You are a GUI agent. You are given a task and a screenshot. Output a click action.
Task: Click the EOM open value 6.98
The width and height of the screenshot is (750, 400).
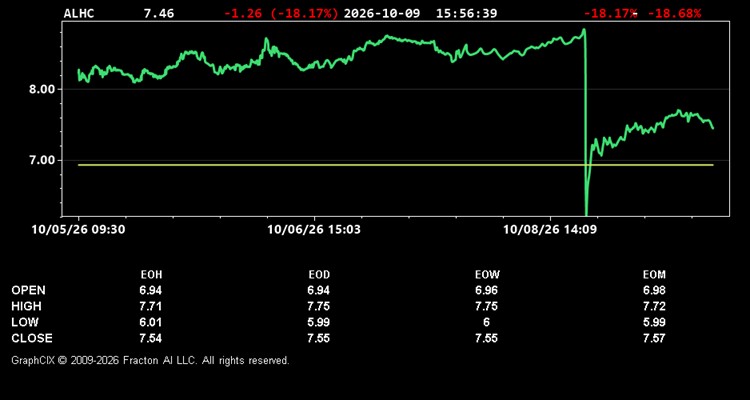click(654, 290)
